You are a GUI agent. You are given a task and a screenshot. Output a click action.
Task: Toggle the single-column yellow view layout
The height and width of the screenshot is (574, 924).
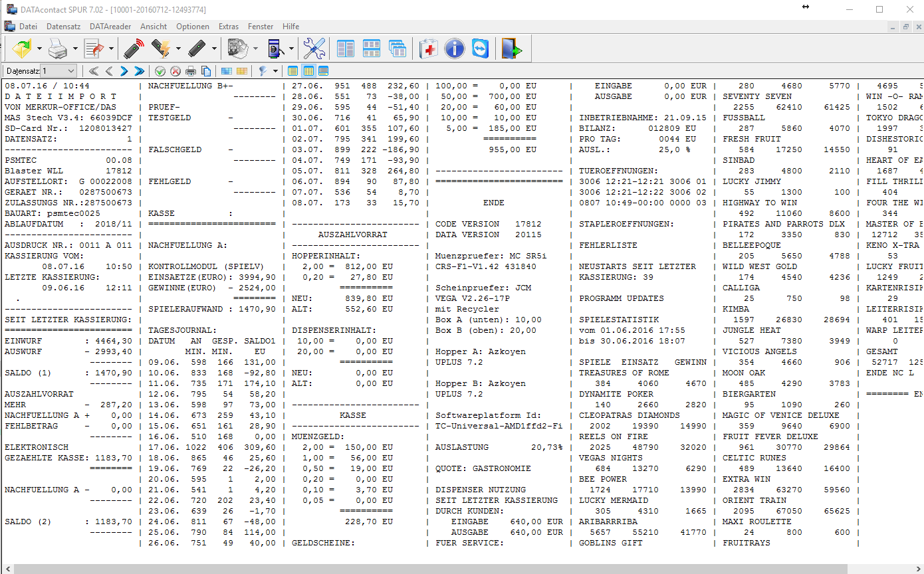tap(293, 71)
